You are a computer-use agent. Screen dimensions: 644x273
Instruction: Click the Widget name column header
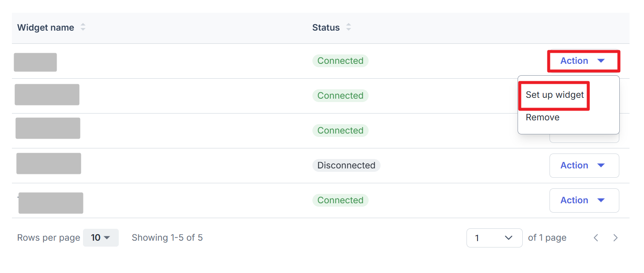point(46,28)
